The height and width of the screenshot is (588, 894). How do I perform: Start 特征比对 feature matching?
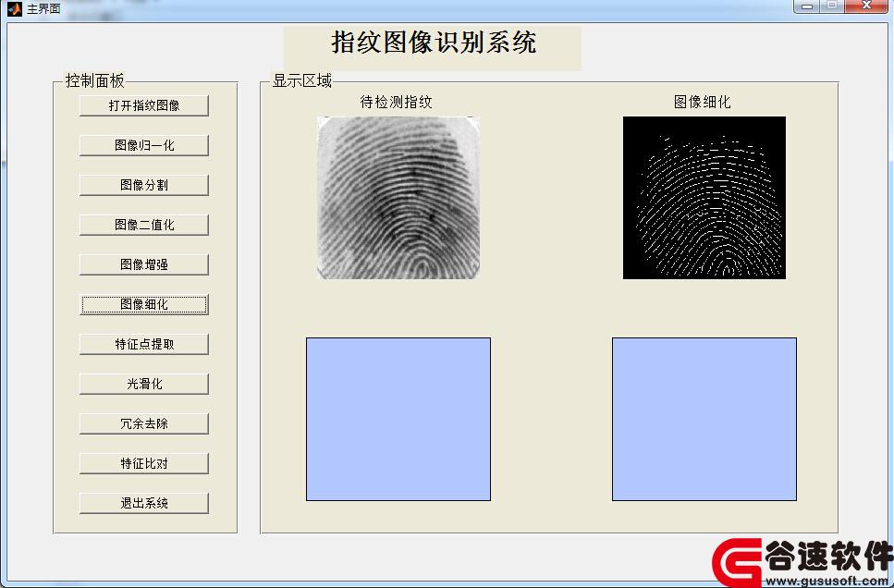[x=143, y=464]
